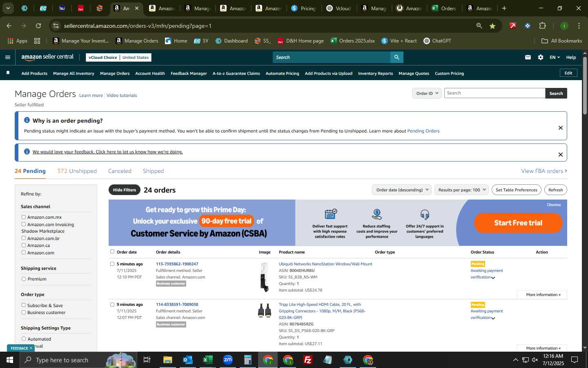Check the Subscribe & Save order type
The height and width of the screenshot is (368, 588).
(24, 305)
